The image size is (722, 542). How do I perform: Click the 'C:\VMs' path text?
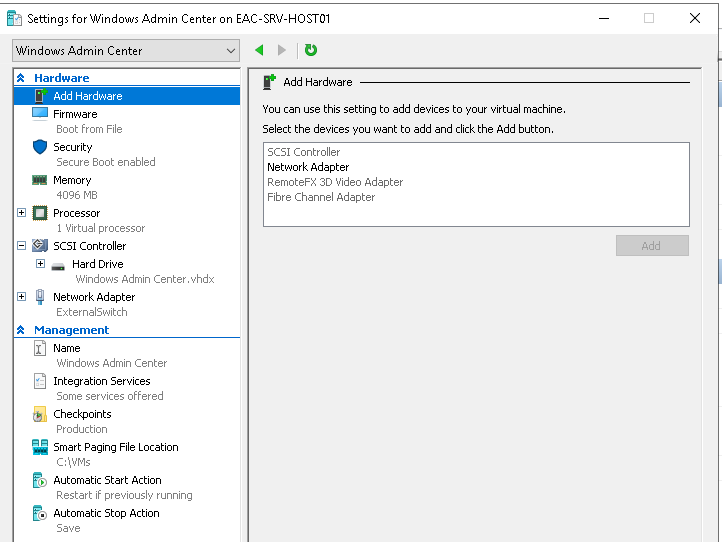[x=73, y=462]
